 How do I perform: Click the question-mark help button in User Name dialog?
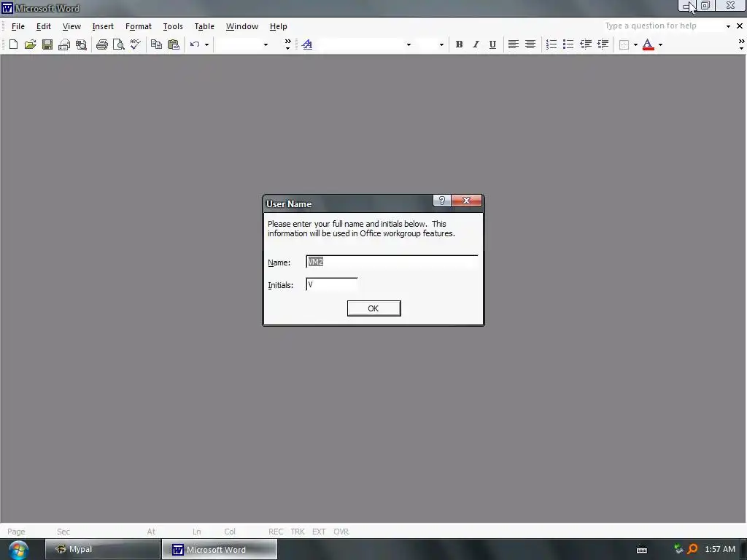pos(441,201)
